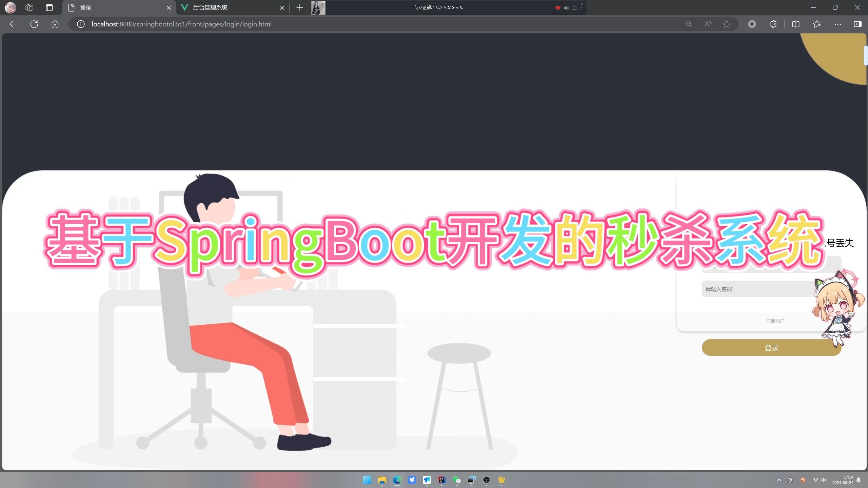Open the browser sidebar panel icon

point(858,24)
